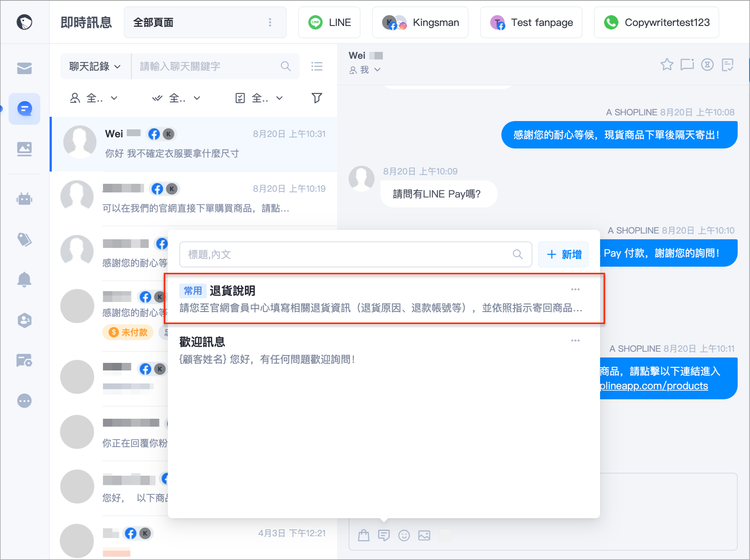The width and height of the screenshot is (750, 560).
Task: Open the emoji picker in composer
Action: (404, 535)
